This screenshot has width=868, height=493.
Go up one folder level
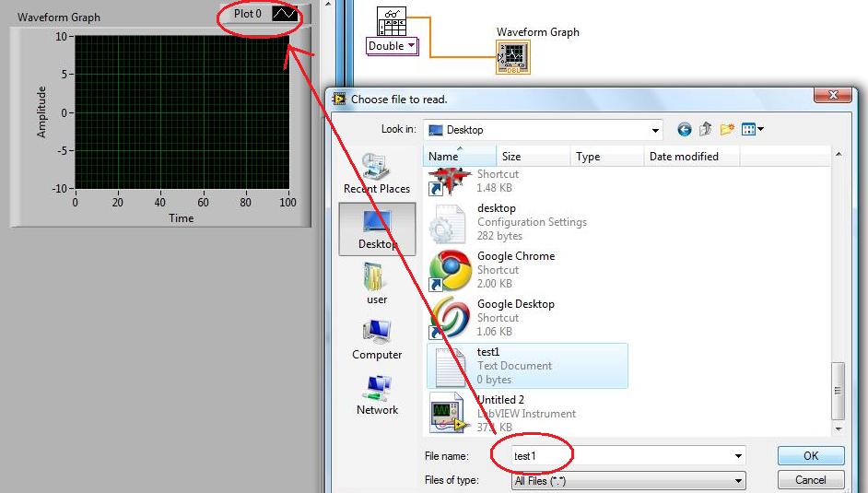[x=705, y=130]
